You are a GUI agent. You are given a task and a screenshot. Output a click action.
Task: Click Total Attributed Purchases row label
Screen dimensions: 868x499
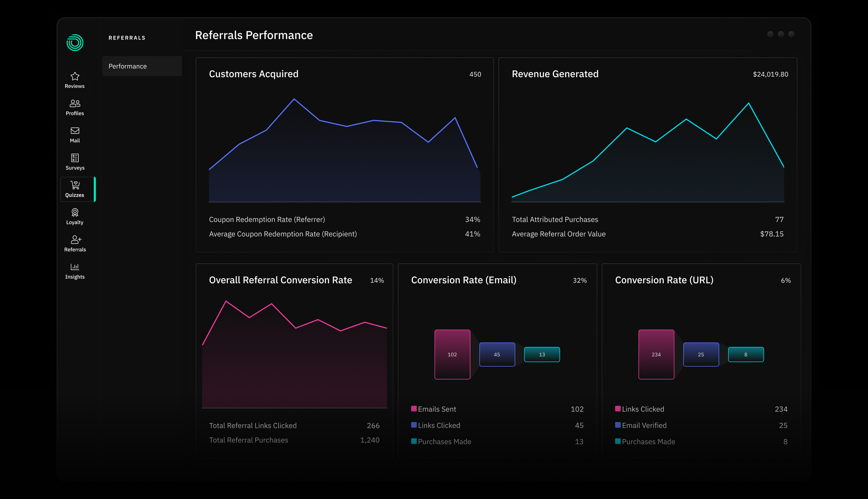pos(555,219)
